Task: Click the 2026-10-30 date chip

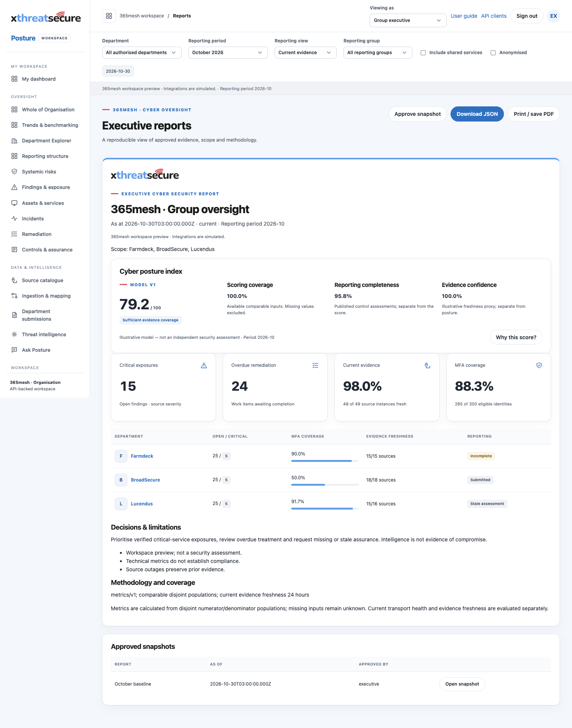Action: tap(118, 71)
